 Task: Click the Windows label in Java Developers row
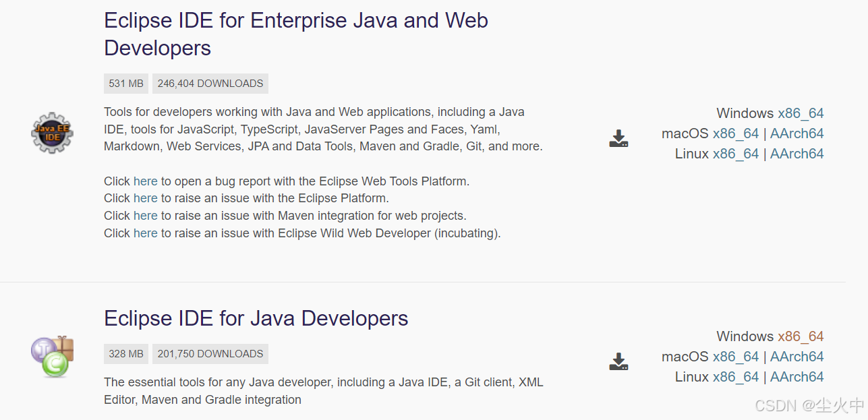745,336
